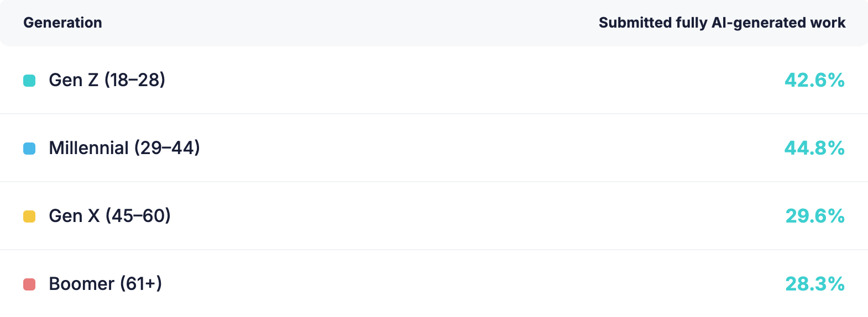Click the blue Millennial color swatch
The image size is (868, 317).
click(29, 149)
